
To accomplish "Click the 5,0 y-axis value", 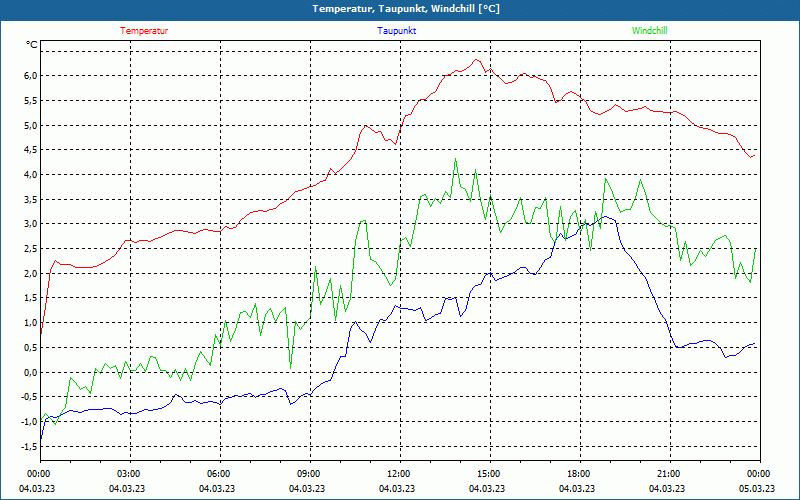I will click(x=31, y=125).
